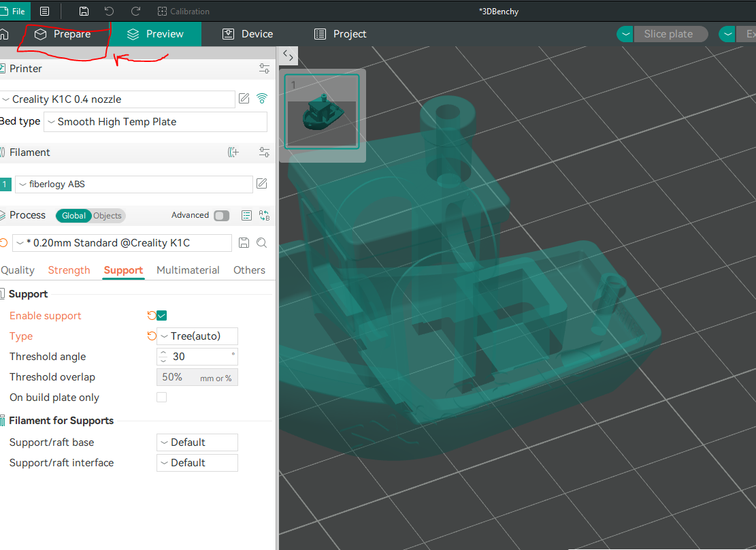Viewport: 756px width, 550px height.
Task: Open filament settings sliders icon
Action: 264,152
